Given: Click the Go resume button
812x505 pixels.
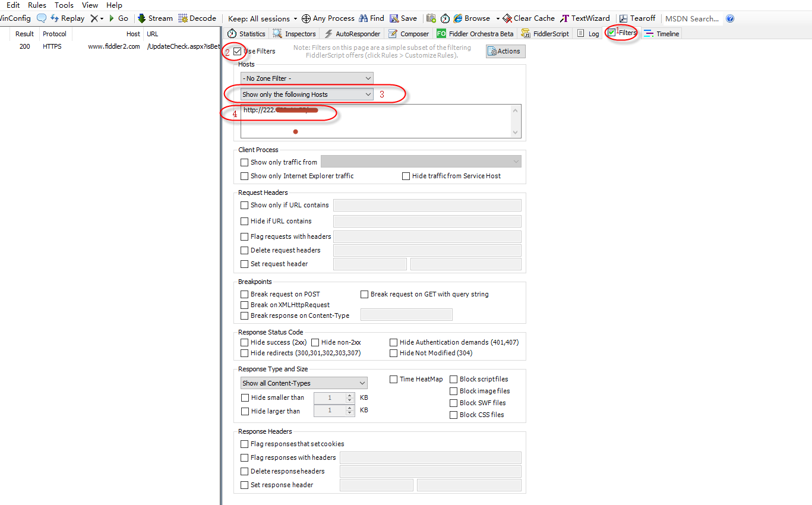Looking at the screenshot, I should tap(118, 18).
